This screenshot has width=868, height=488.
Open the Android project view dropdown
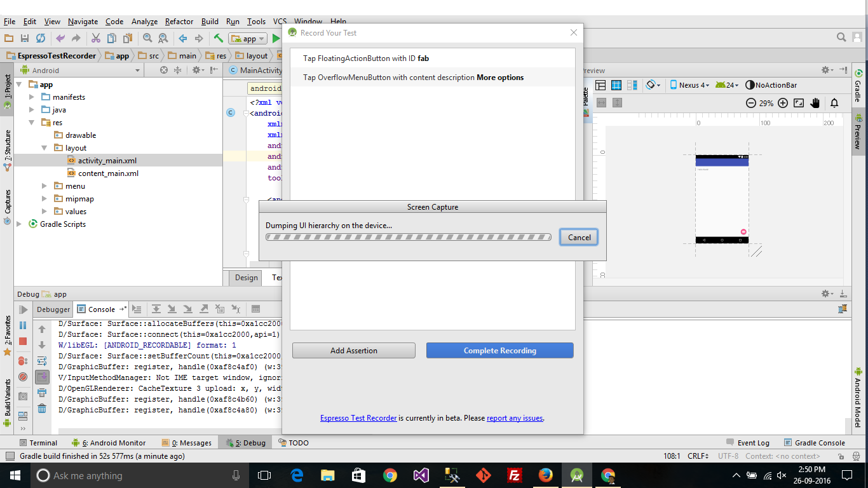click(x=80, y=71)
